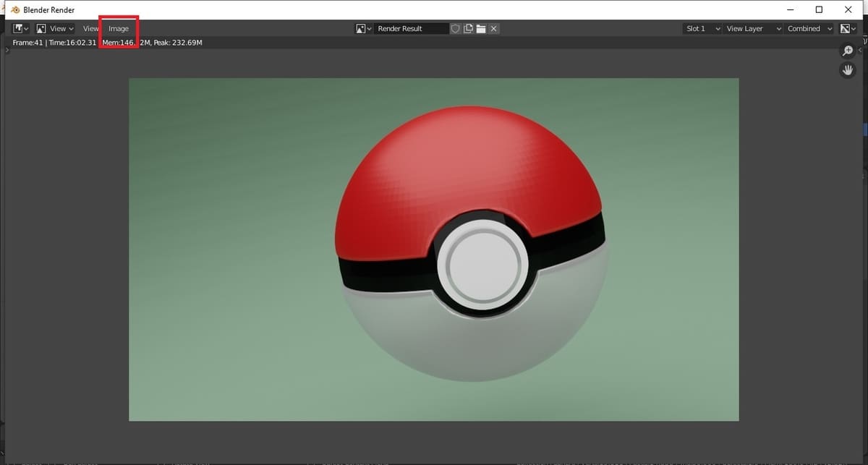The image size is (868, 465).
Task: Open the View mode dropdown with image icon
Action: (x=55, y=28)
